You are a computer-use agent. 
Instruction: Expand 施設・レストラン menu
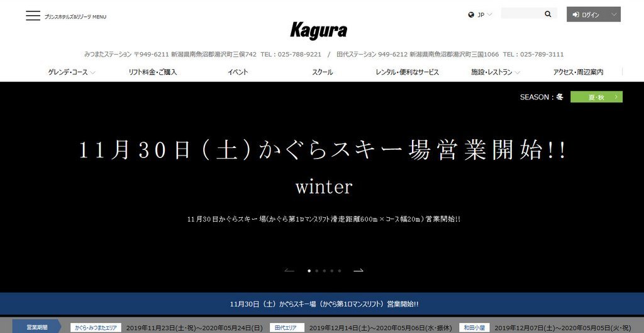coord(496,72)
